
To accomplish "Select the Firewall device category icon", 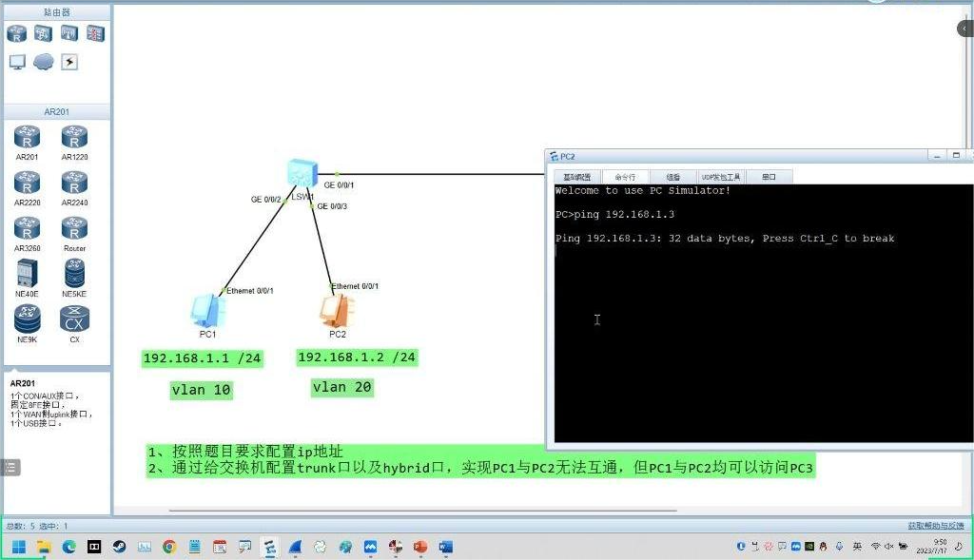I will (x=95, y=33).
